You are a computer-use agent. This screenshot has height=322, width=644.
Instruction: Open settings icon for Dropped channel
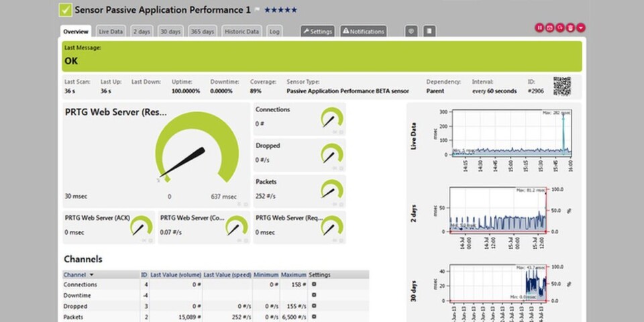tap(314, 306)
